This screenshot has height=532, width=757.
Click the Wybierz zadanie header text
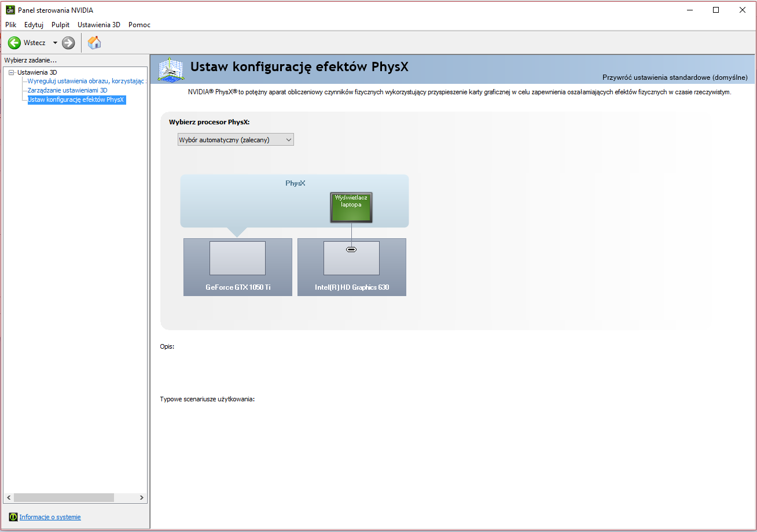(x=31, y=60)
